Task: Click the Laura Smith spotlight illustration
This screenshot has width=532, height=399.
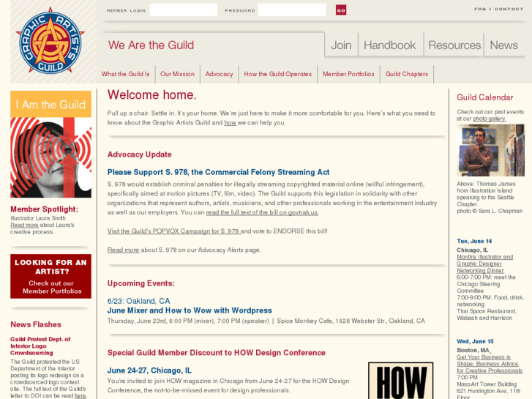Action: [50, 157]
